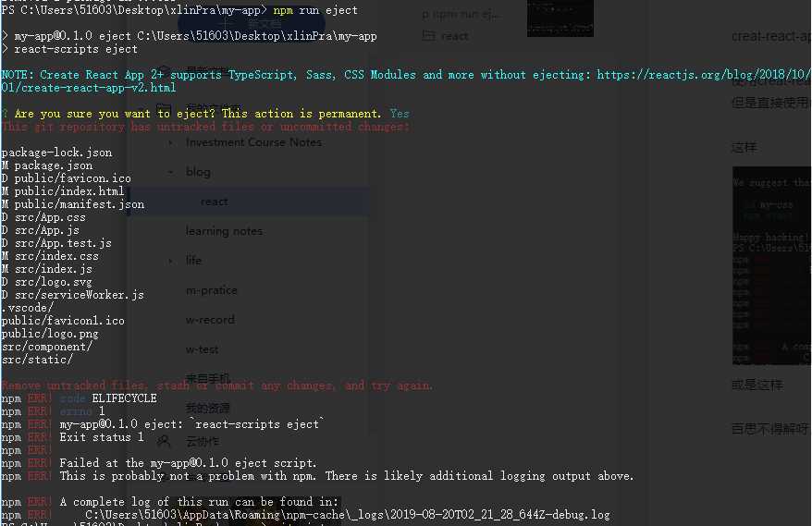Click the '百思不得解呀' text in background note

pyautogui.click(x=770, y=429)
